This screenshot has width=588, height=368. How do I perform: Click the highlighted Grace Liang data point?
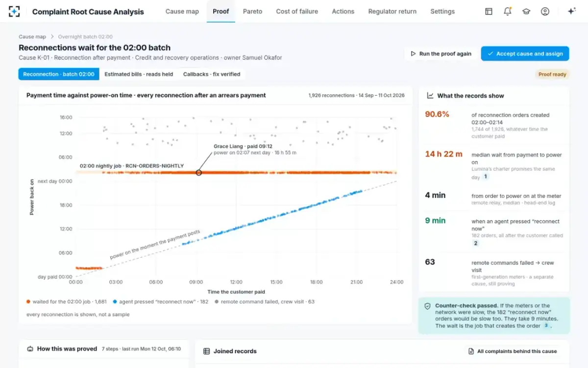click(198, 173)
